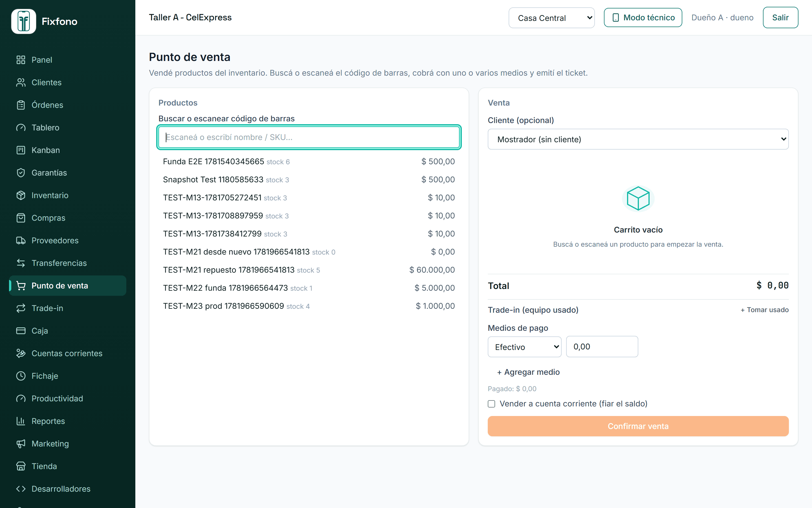Click the Compras bag icon

point(21,218)
